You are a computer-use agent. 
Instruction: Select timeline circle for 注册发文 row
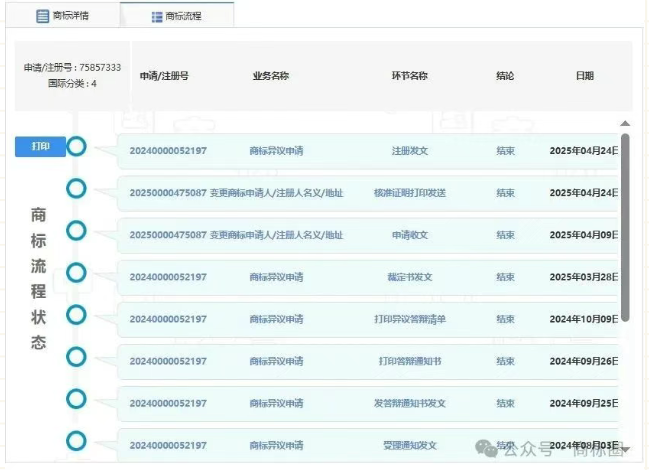[x=76, y=147]
